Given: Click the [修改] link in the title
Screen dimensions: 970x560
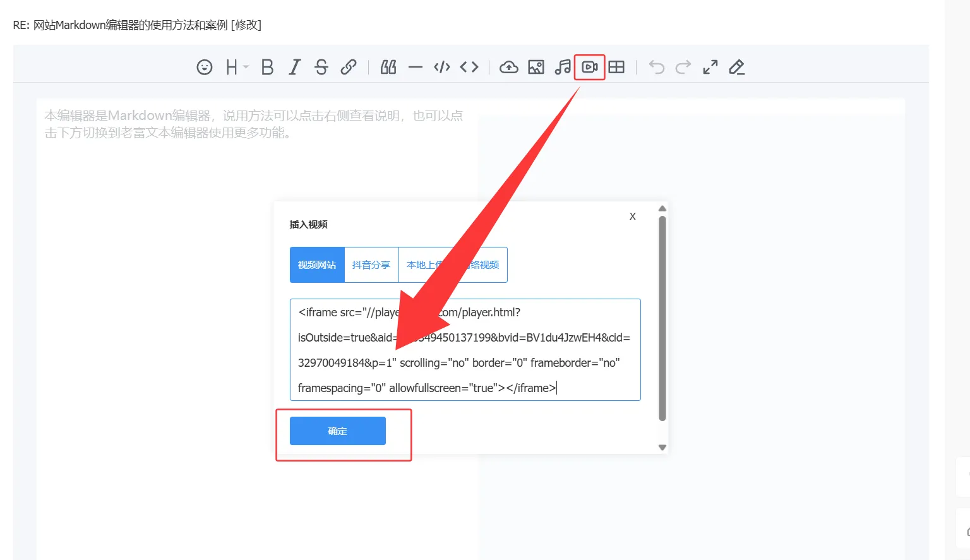Looking at the screenshot, I should tap(246, 25).
